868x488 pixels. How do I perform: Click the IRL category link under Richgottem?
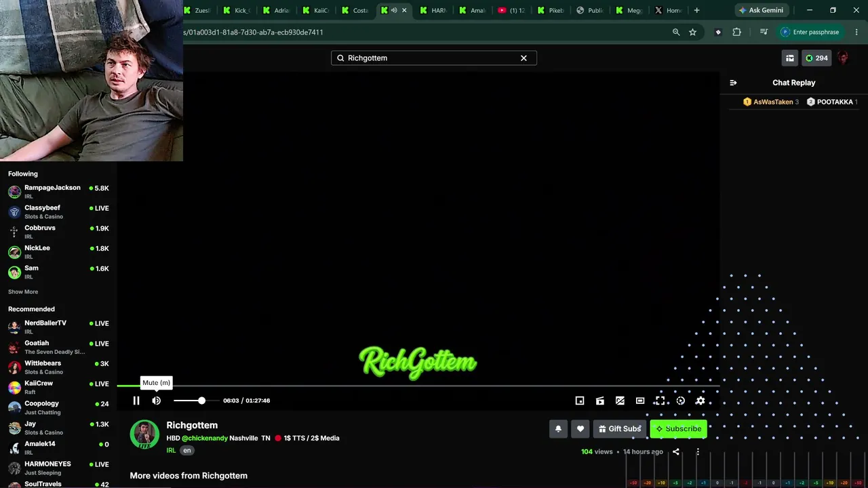point(171,451)
